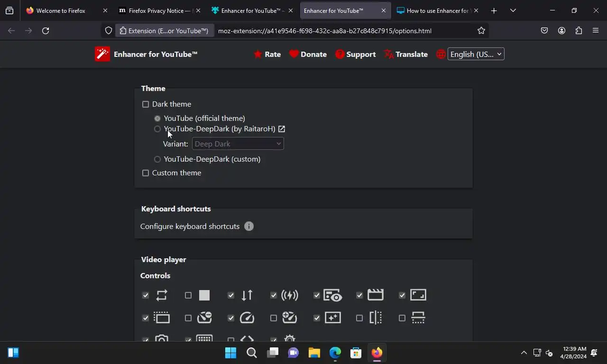Image resolution: width=607 pixels, height=364 pixels.
Task: Expand the system tray hidden icons chevron
Action: [524, 353]
